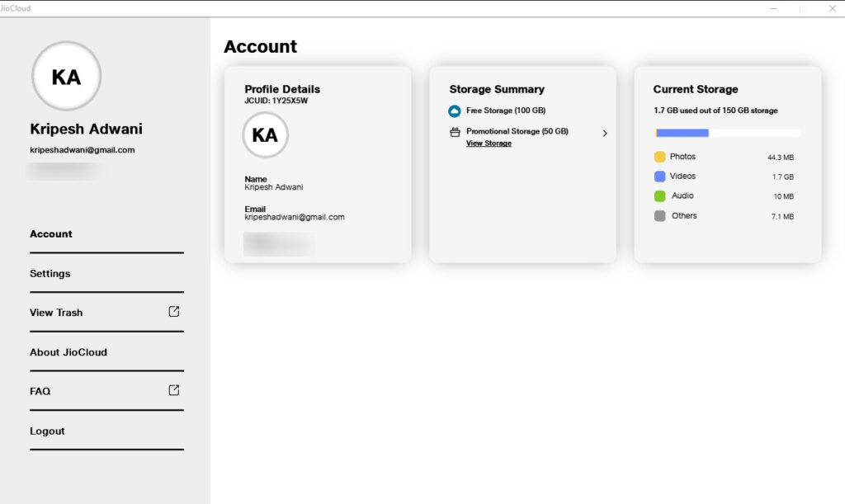
Task: Click the storage usage progress bar
Action: click(x=727, y=132)
